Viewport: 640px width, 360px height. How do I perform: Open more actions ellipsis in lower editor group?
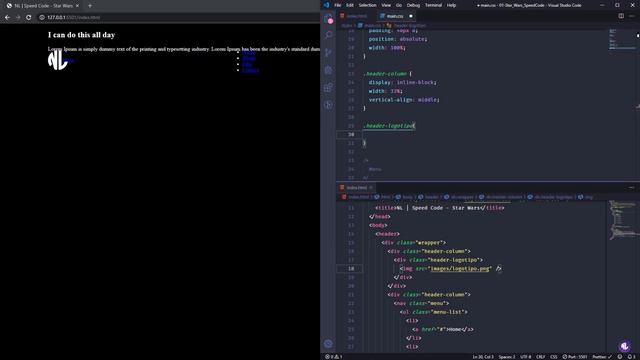coord(631,187)
